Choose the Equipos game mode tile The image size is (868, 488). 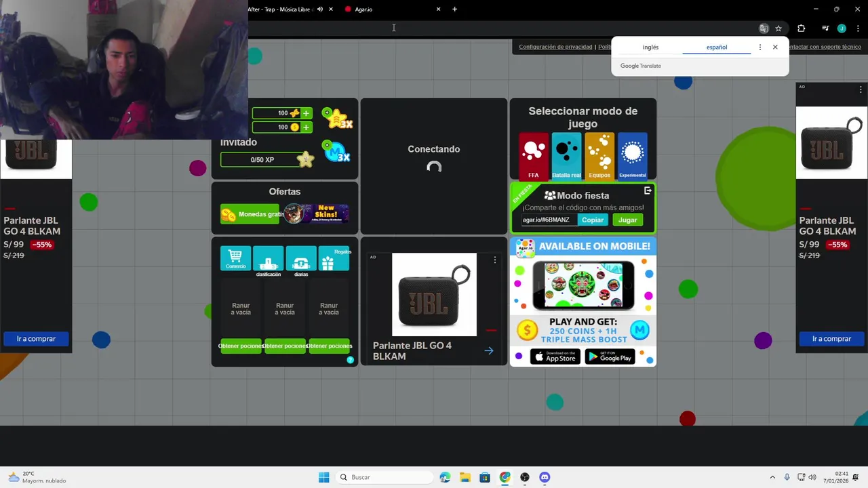[x=599, y=156]
